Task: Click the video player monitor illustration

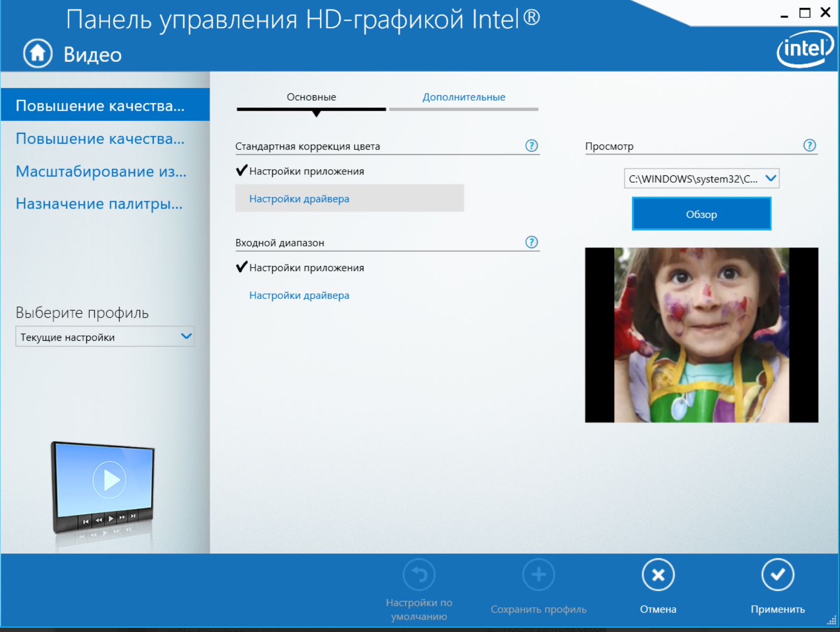Action: 103,487
